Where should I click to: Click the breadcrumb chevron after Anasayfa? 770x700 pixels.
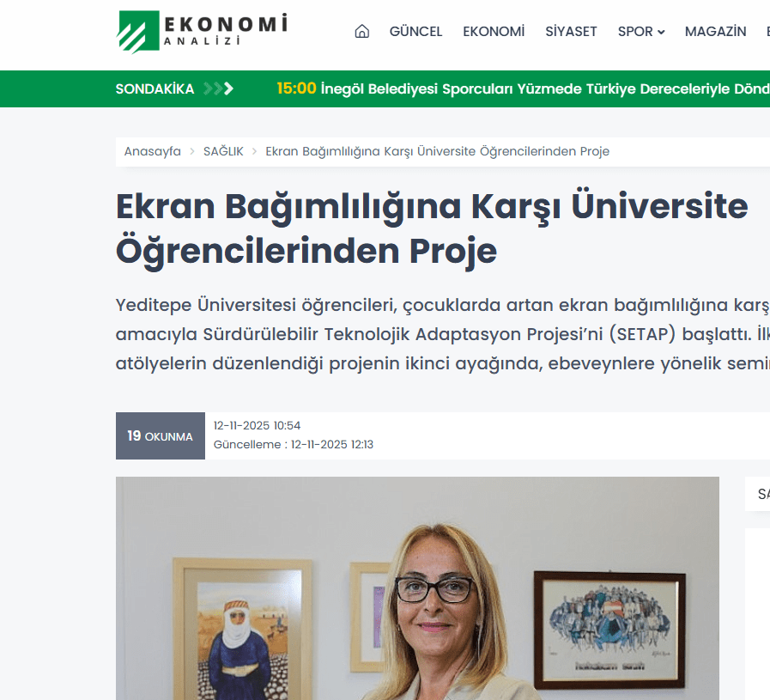(x=192, y=151)
